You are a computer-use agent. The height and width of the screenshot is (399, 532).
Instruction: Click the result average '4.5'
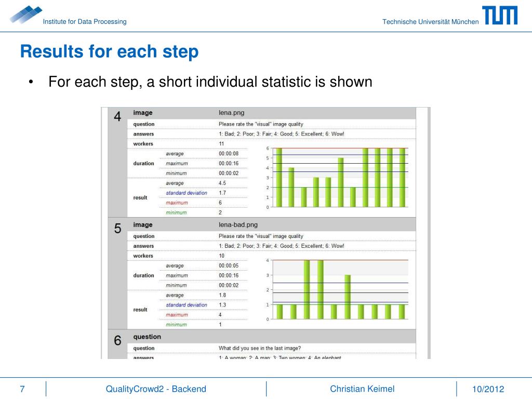point(222,183)
